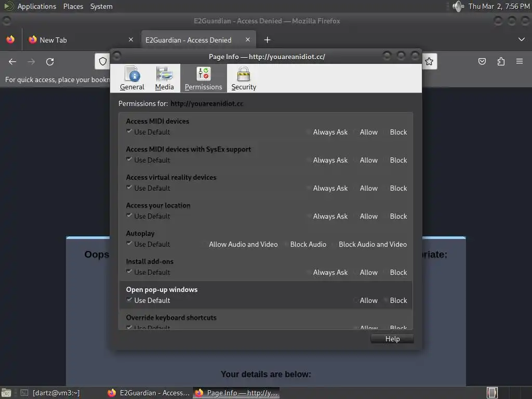The height and width of the screenshot is (399, 532).
Task: Select Always Ask for Install add-ons
Action: pyautogui.click(x=327, y=272)
